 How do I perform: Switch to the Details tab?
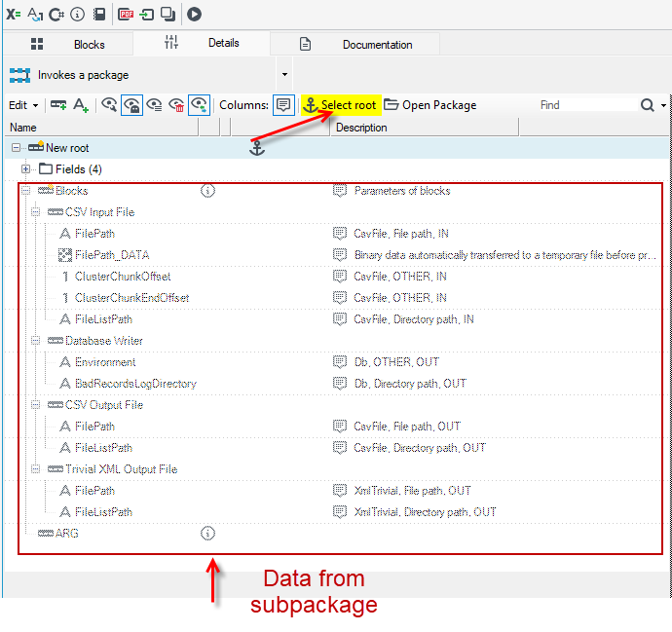(x=202, y=43)
